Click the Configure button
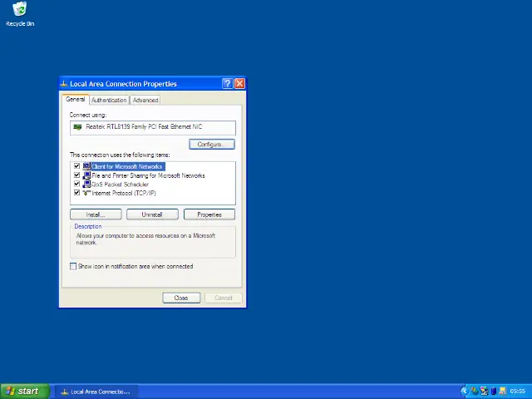 point(212,144)
